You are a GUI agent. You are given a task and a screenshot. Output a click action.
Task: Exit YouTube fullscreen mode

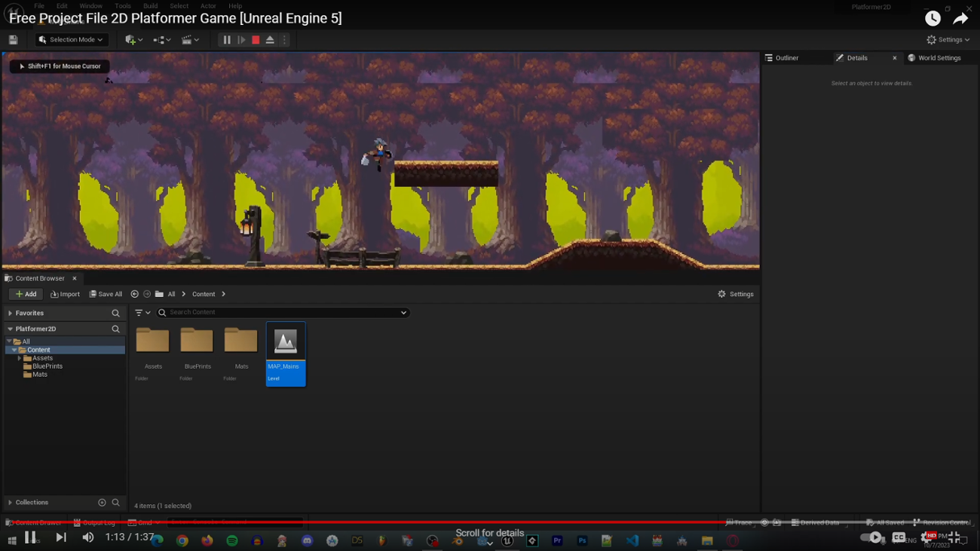click(954, 537)
